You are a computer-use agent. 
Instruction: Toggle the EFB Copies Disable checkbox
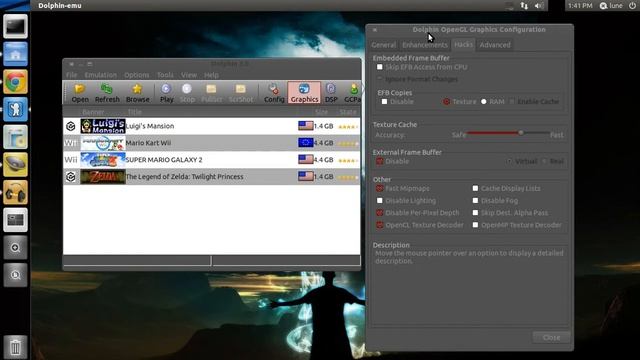384,102
